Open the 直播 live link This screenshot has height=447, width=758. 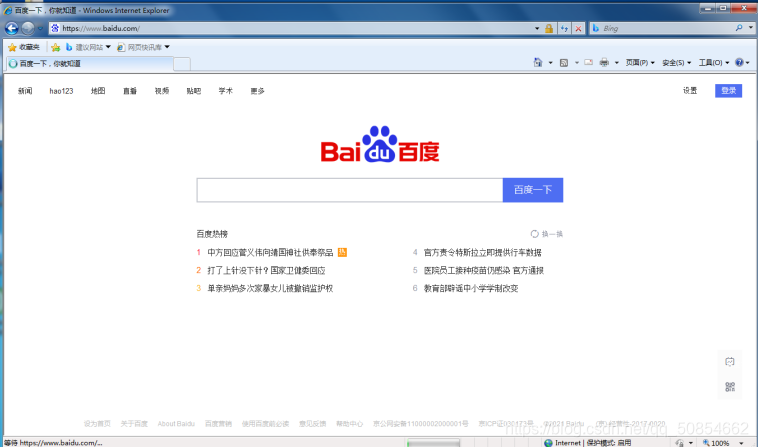(130, 91)
